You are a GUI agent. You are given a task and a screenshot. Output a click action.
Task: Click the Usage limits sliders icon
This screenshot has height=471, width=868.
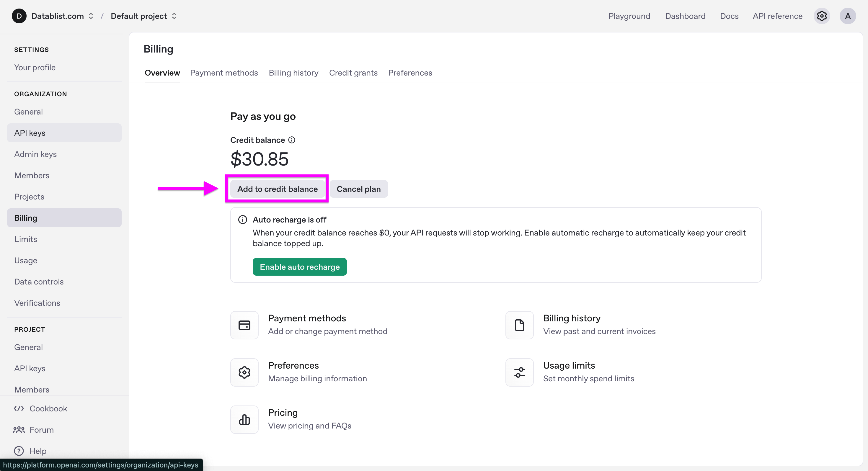click(519, 372)
